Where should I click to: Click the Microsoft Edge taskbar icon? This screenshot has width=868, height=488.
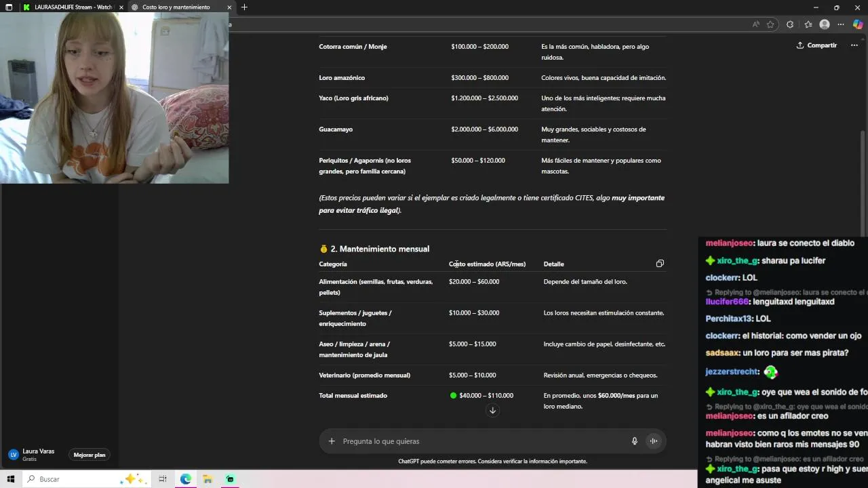tap(186, 479)
